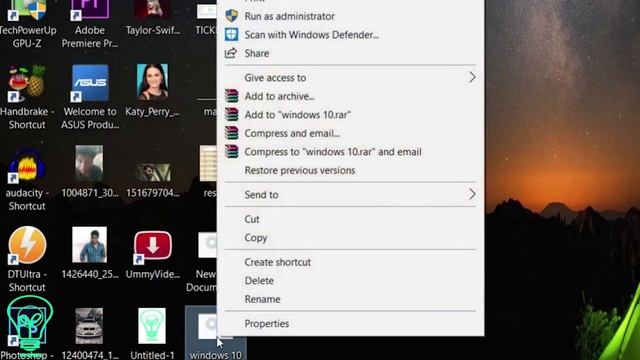The image size is (640, 360).
Task: Click the Share arrow icon
Action: pos(231,53)
